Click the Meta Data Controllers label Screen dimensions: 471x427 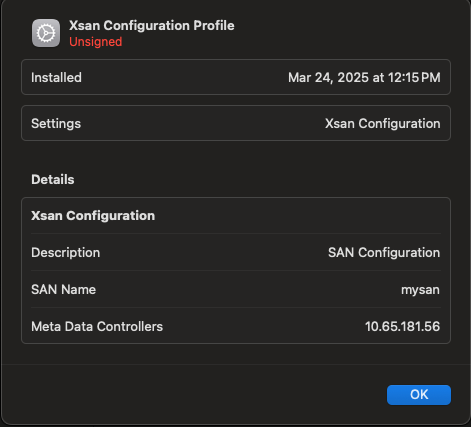pos(97,326)
